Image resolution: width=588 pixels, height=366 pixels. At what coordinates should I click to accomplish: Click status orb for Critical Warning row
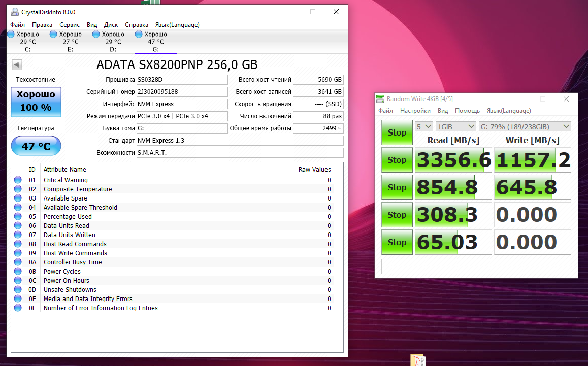(18, 180)
